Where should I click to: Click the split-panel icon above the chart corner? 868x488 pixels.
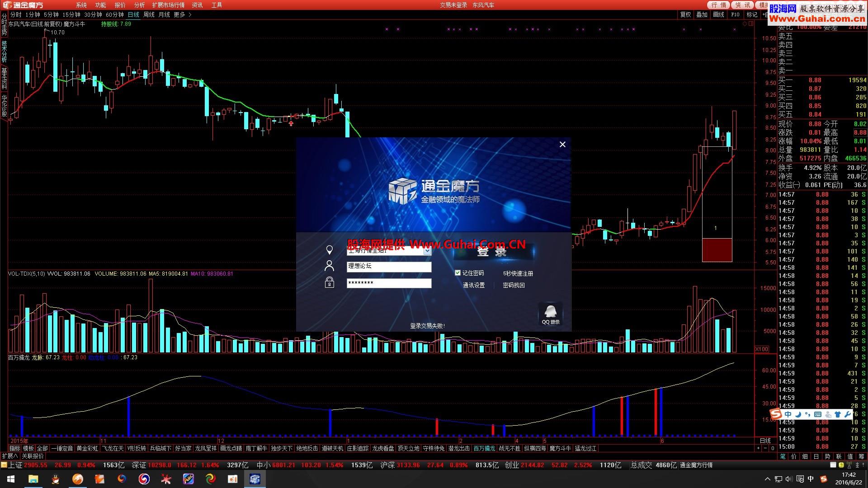point(751,24)
